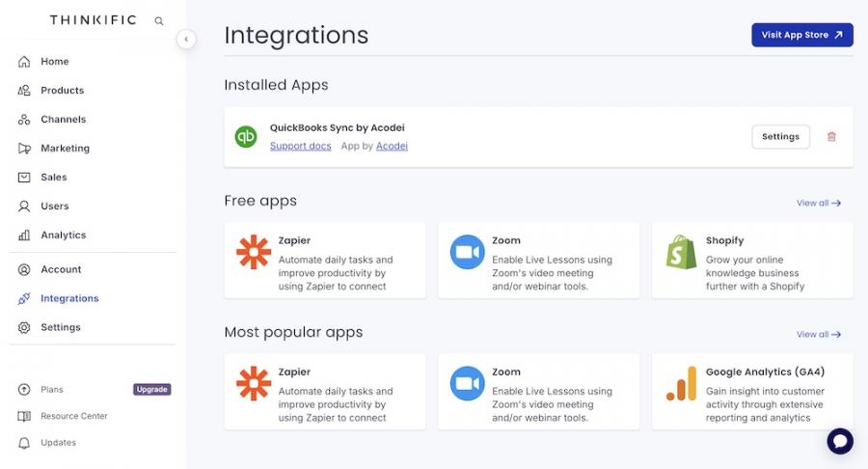Open the Support docs link
868x469 pixels.
(x=300, y=147)
